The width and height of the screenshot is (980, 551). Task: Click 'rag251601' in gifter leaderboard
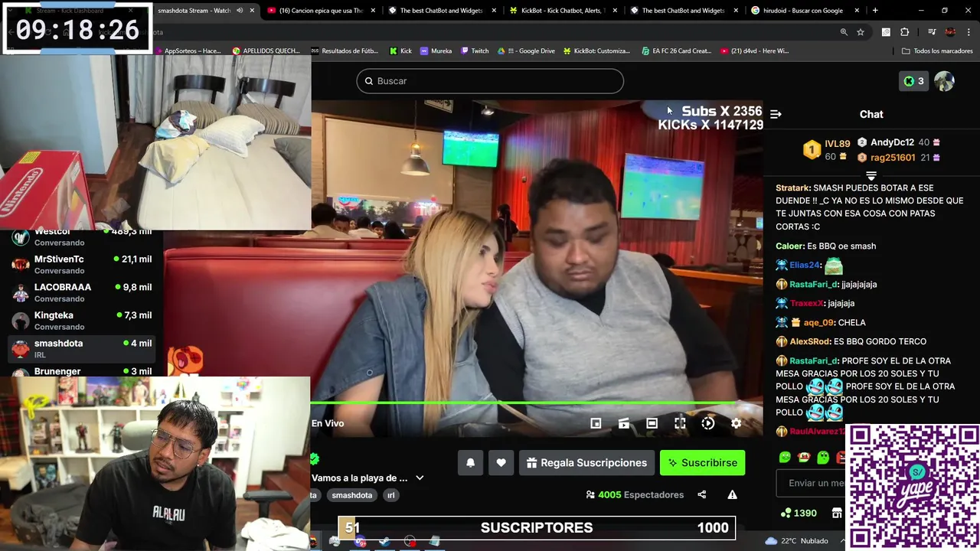click(893, 158)
